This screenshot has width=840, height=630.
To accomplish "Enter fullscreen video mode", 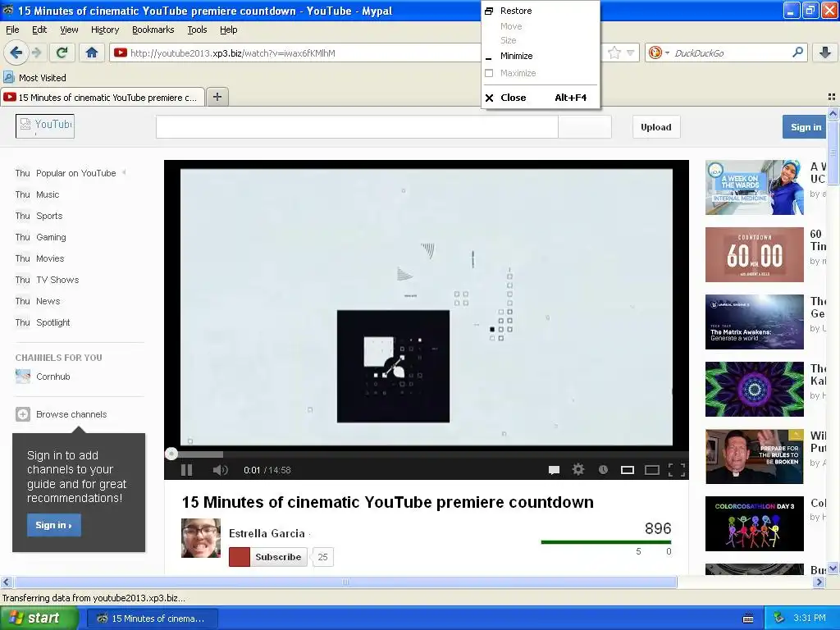I will 677,470.
